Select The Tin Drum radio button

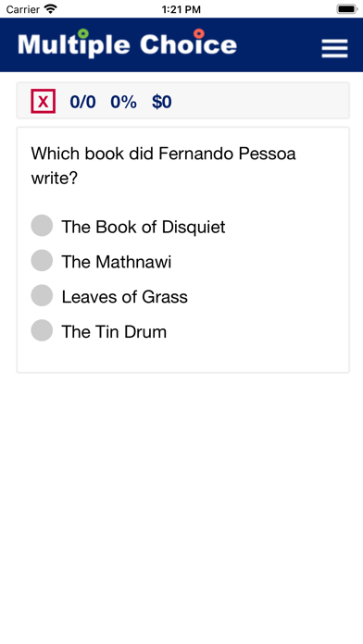coord(42,330)
